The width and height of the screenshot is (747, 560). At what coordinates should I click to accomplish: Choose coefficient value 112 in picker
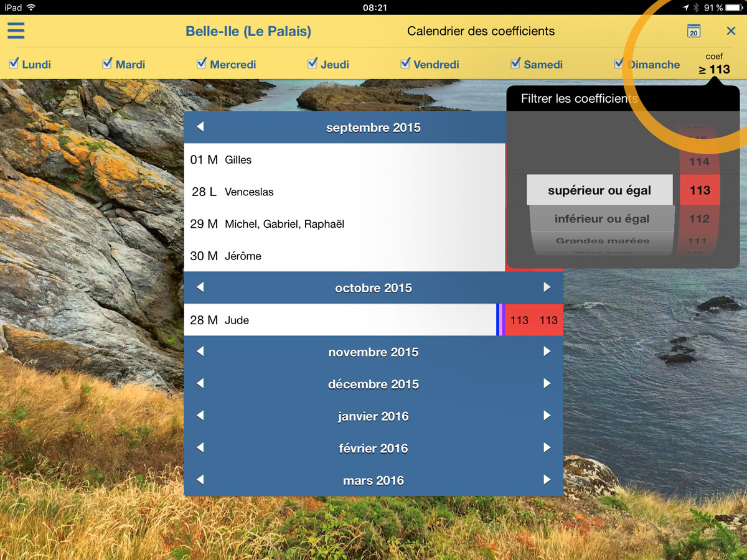click(x=699, y=219)
